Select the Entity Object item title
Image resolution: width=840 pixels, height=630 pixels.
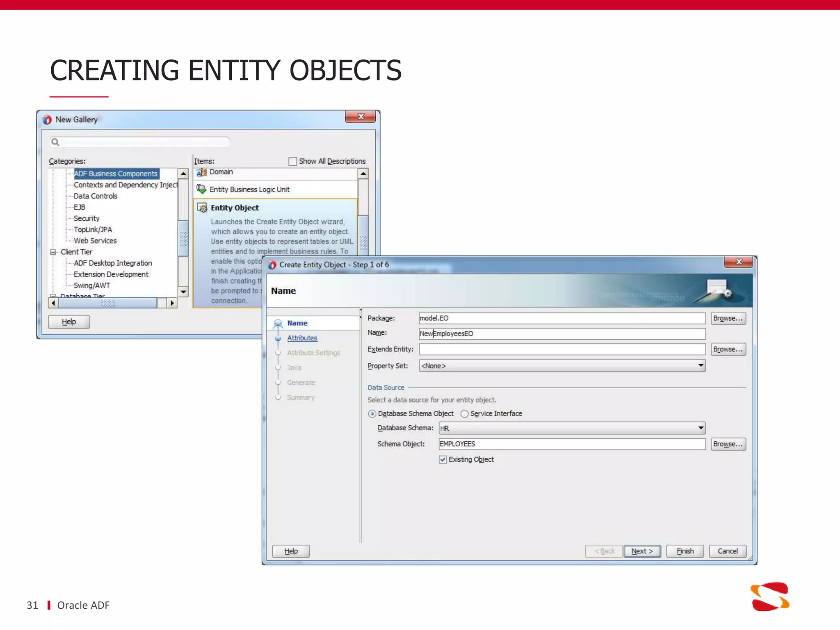pos(235,208)
